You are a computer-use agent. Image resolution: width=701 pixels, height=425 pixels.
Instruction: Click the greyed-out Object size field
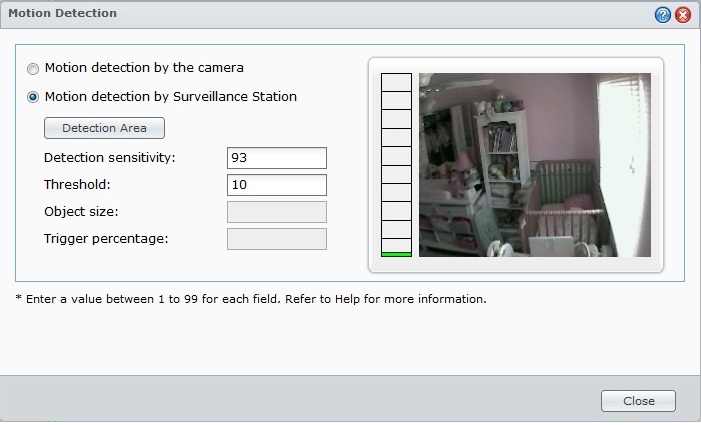[277, 212]
